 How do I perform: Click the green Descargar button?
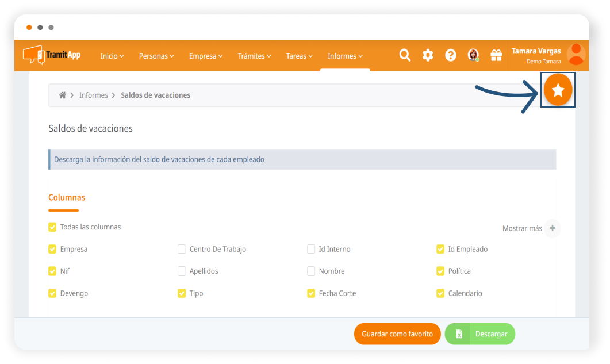click(x=480, y=334)
